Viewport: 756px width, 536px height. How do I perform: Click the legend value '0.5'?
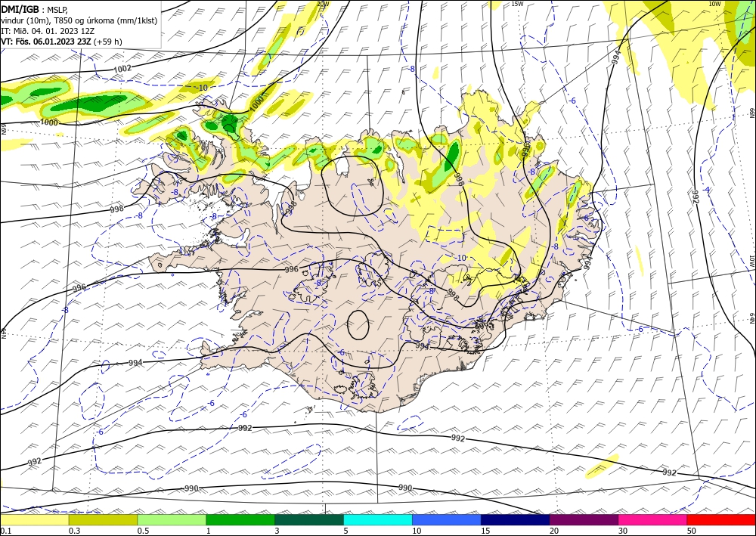142,531
